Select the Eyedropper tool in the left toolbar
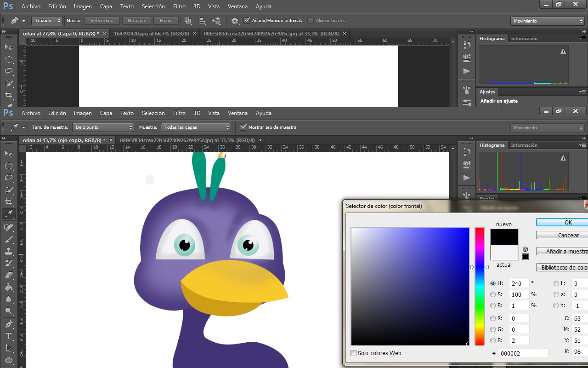 [x=9, y=214]
